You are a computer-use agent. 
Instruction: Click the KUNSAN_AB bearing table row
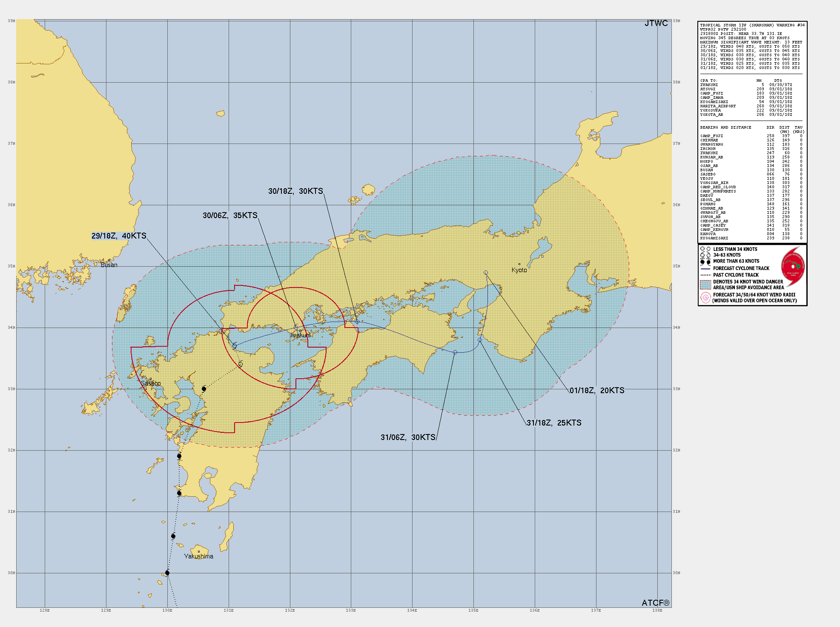point(751,157)
